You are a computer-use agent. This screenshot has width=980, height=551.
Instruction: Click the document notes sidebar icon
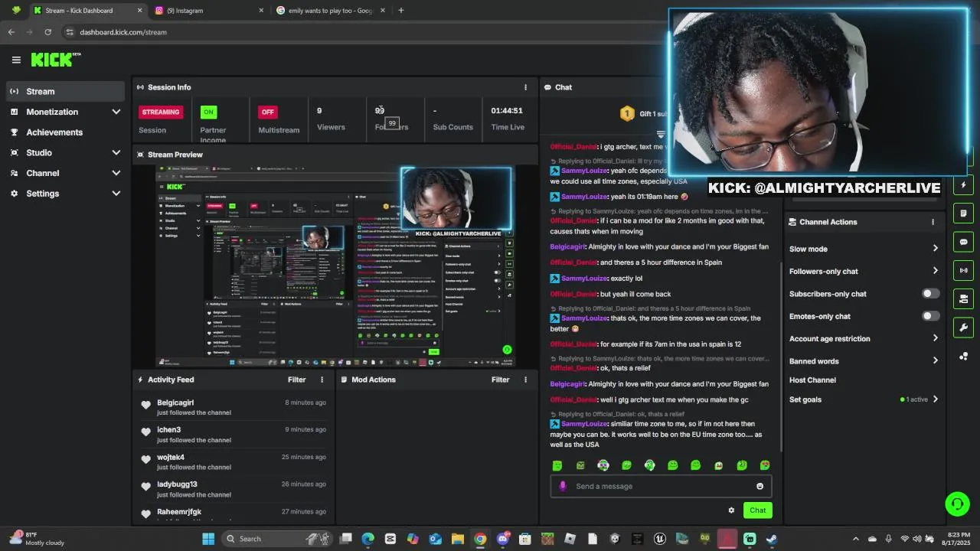pyautogui.click(x=963, y=214)
